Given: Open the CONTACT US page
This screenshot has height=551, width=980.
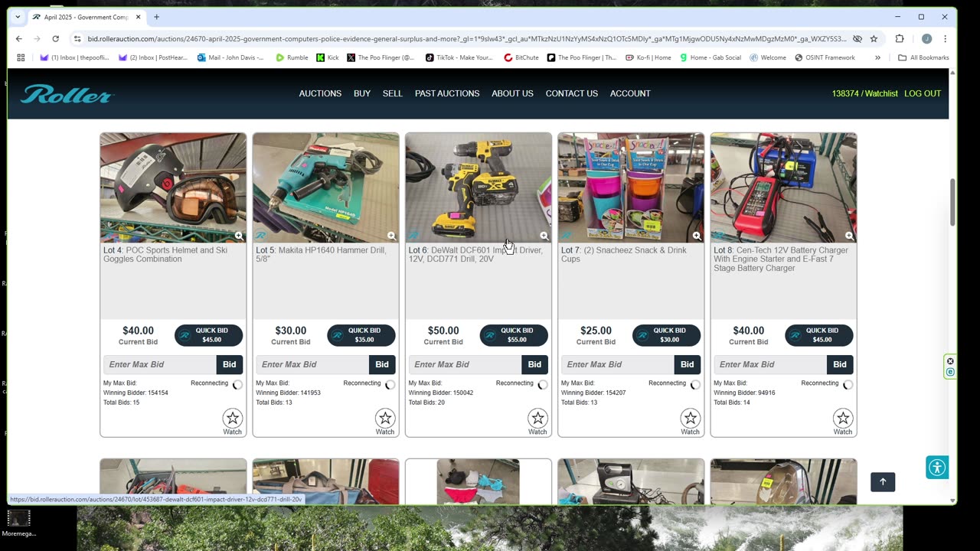Looking at the screenshot, I should coord(572,93).
